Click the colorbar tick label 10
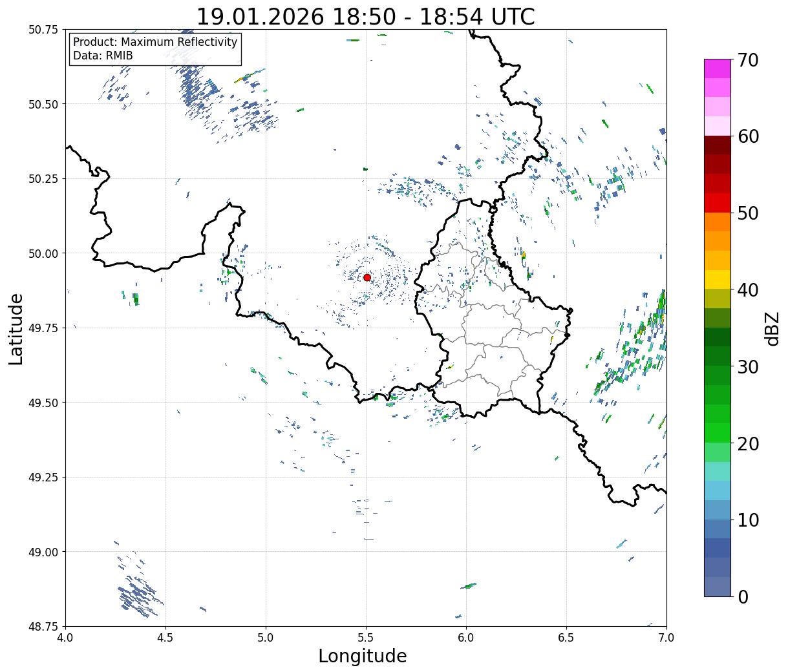Image resolution: width=788 pixels, height=672 pixels. [747, 520]
